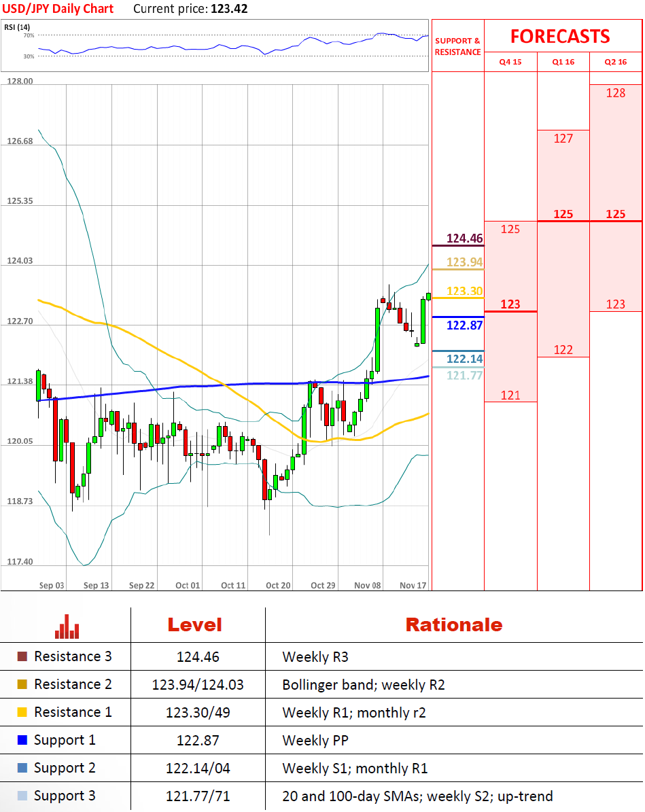Click the Nov 17 date axis label
The width and height of the screenshot is (645, 812).
click(413, 585)
